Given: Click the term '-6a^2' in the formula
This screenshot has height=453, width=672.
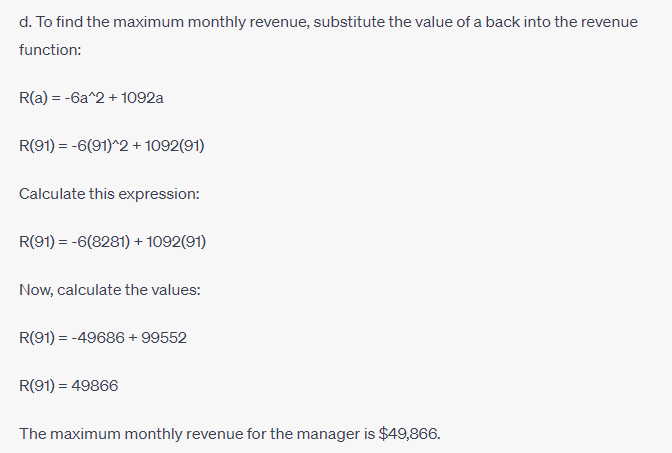Looking at the screenshot, I should point(84,98).
